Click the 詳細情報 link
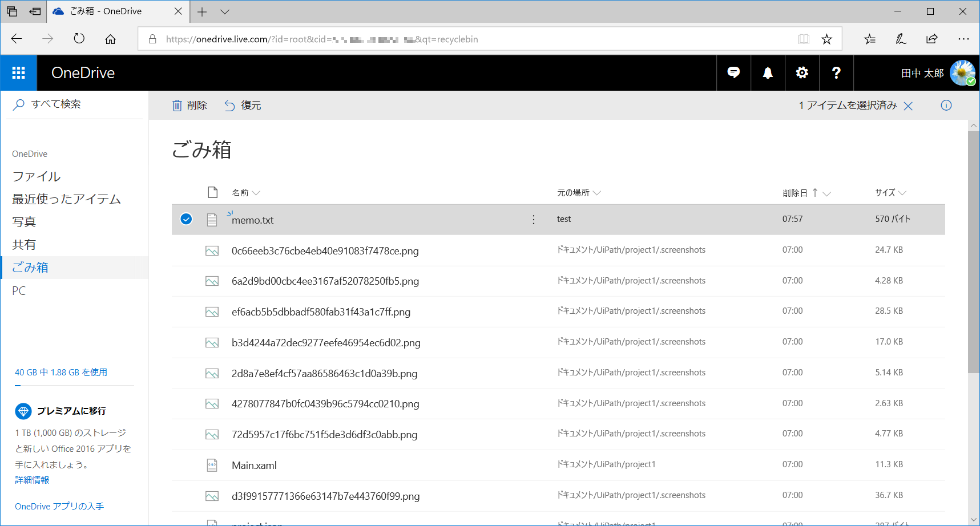This screenshot has height=526, width=980. (x=31, y=480)
